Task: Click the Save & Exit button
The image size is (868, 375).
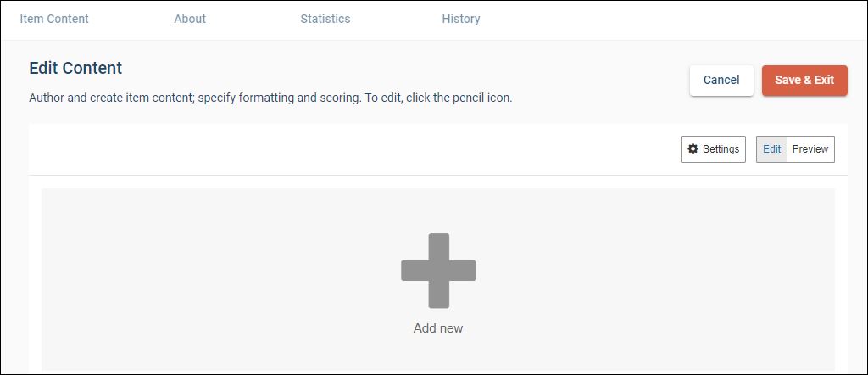Action: tap(804, 81)
